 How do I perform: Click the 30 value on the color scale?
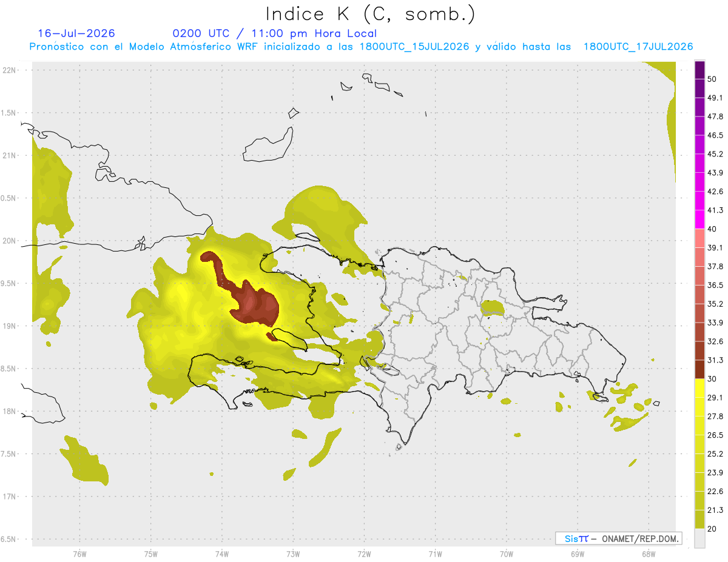tap(712, 379)
